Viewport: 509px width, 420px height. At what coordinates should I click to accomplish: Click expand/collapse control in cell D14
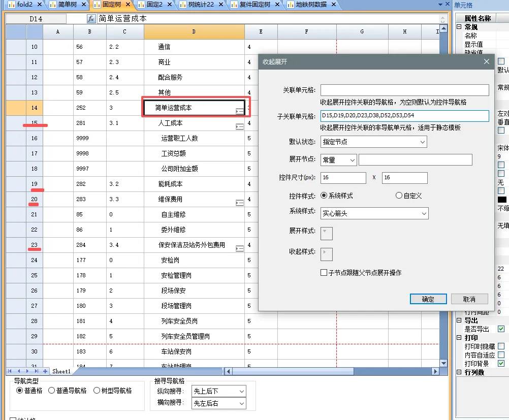(240, 111)
